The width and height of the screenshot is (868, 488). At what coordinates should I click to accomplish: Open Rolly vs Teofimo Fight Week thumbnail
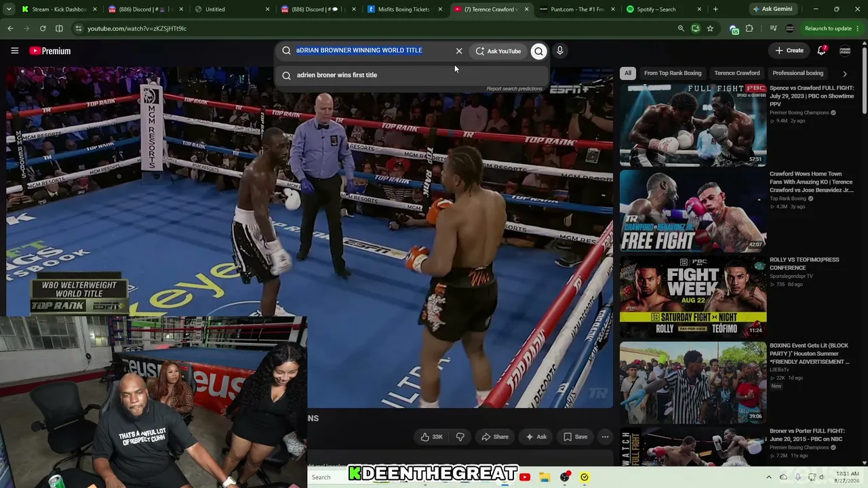pos(693,297)
